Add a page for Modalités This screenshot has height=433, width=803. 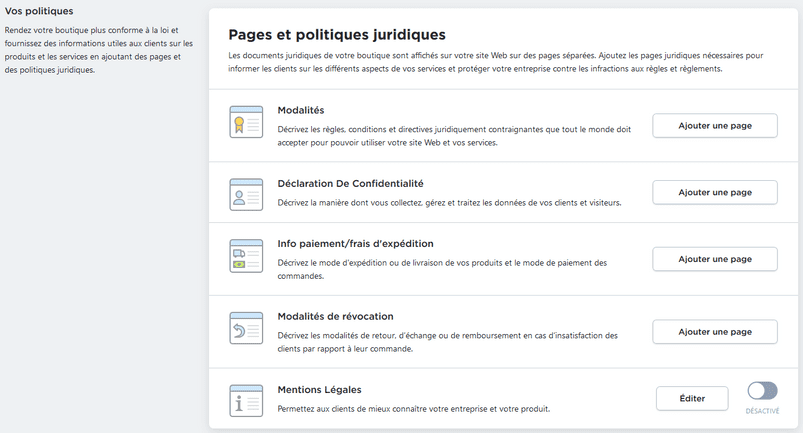click(x=715, y=125)
